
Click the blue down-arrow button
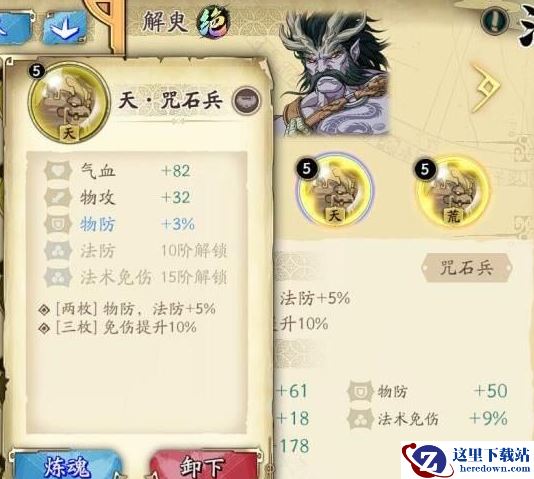pyautogui.click(x=64, y=28)
